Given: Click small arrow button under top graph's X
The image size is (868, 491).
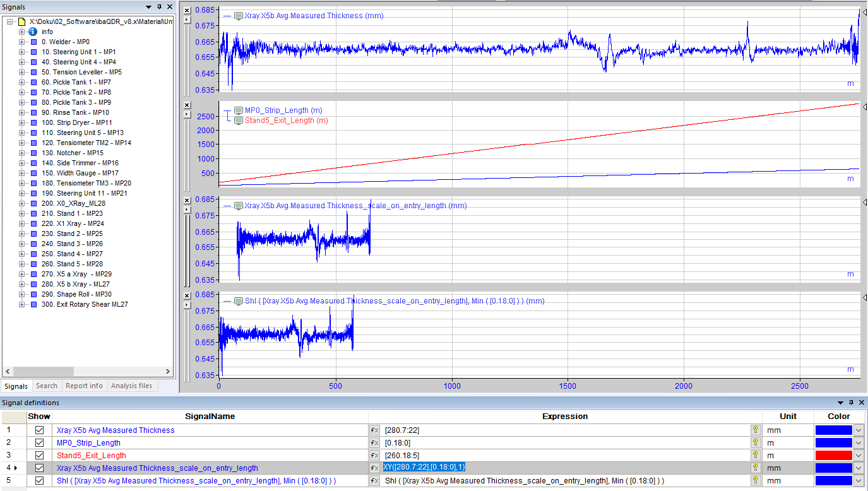Looking at the screenshot, I should click(x=186, y=20).
